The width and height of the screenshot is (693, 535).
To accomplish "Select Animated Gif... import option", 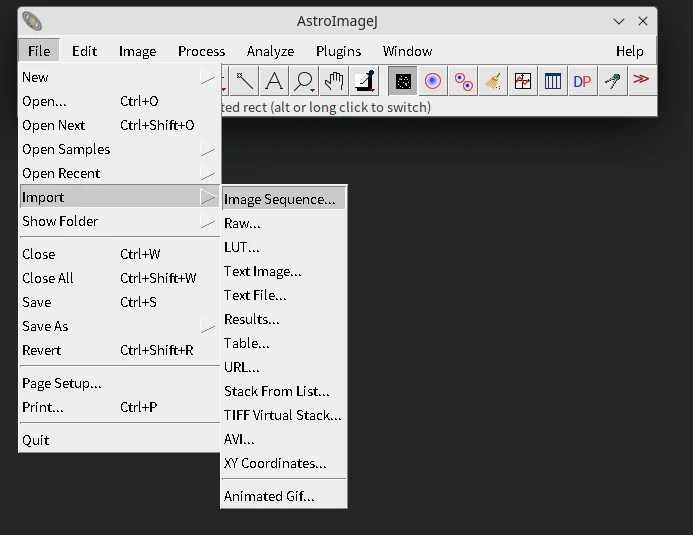I will coord(284,496).
